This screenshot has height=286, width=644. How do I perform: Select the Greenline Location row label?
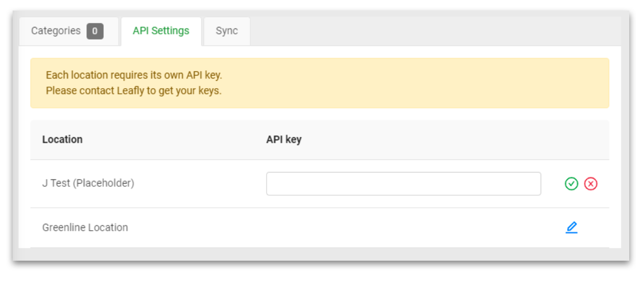point(85,227)
